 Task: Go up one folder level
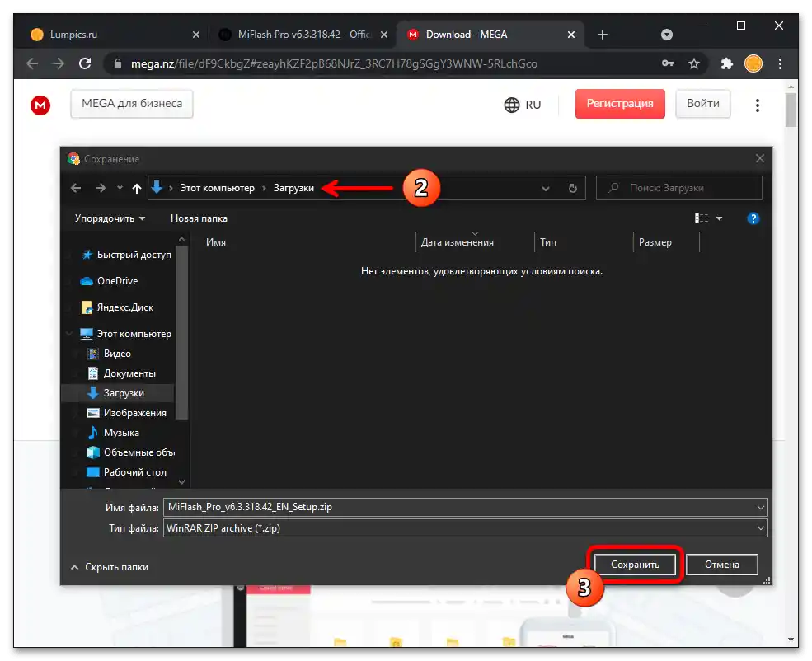pyautogui.click(x=137, y=189)
